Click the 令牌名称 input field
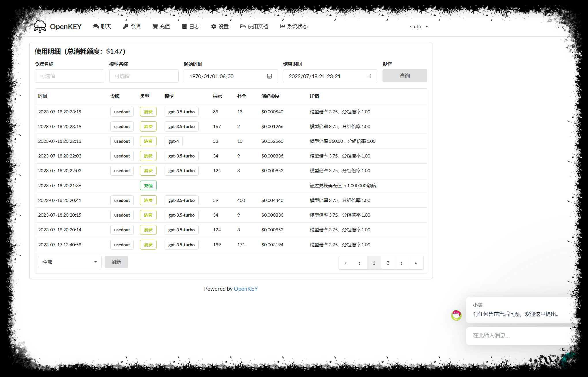 69,76
